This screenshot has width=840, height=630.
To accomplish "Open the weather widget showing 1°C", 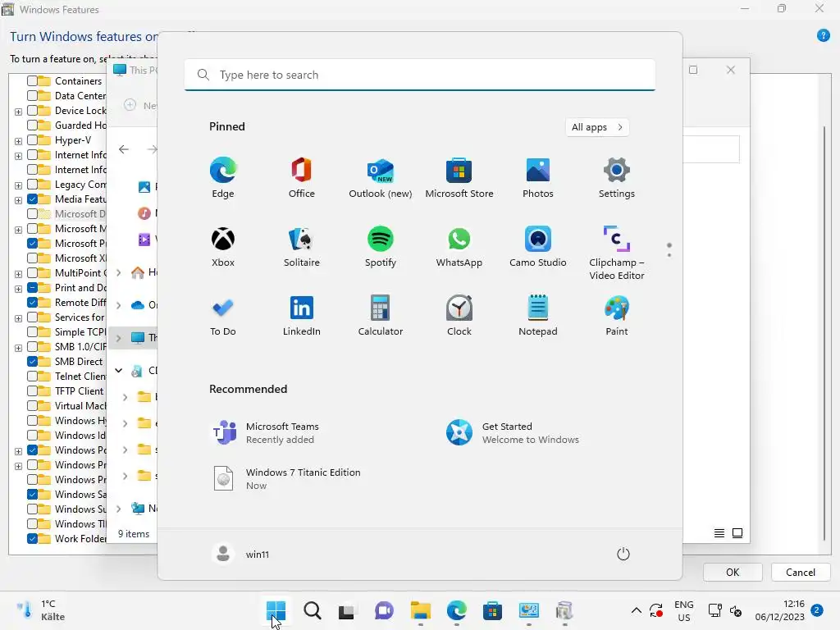I will click(x=41, y=610).
